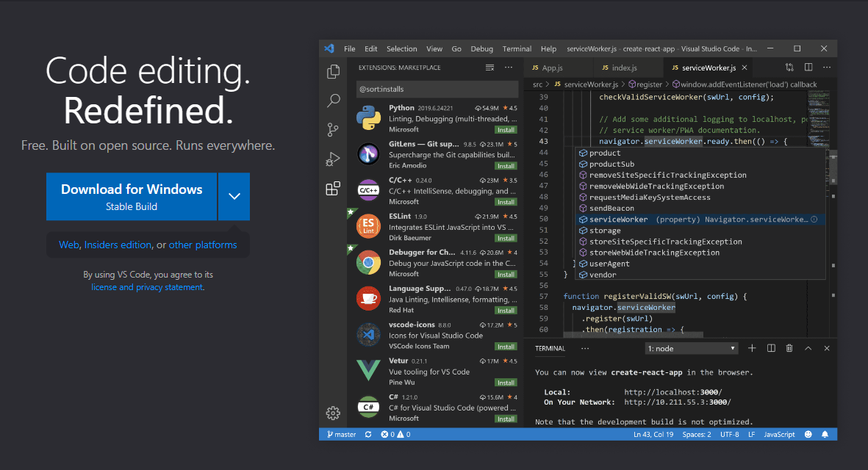868x470 pixels.
Task: Open the download options dropdown arrow
Action: (234, 196)
